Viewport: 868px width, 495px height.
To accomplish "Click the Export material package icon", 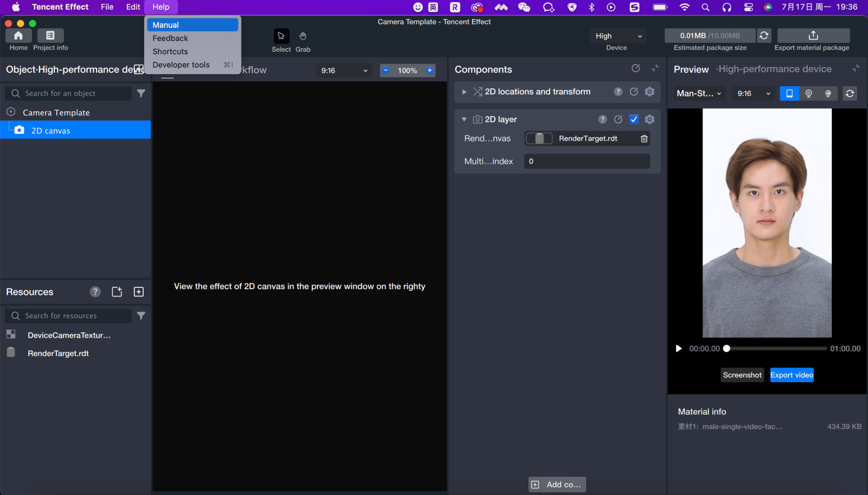I will pyautogui.click(x=813, y=35).
